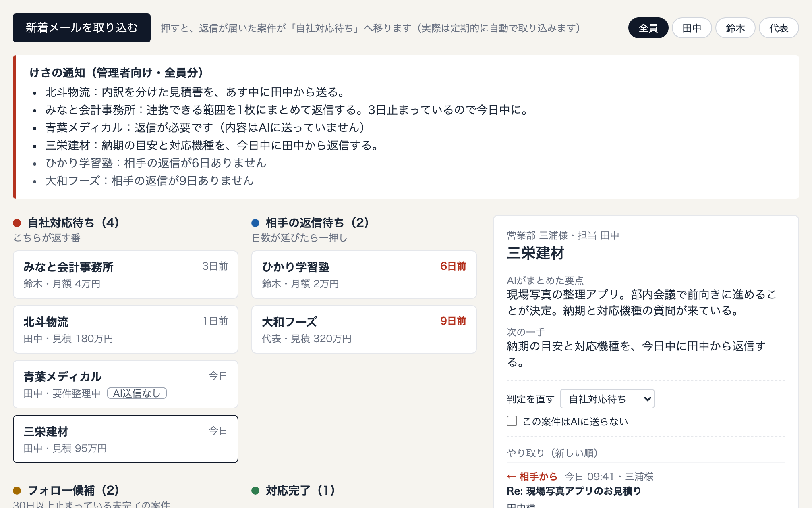Screen dimensions: 812x508
Task: Open the 判定を直す status dropdown
Action: click(x=607, y=399)
